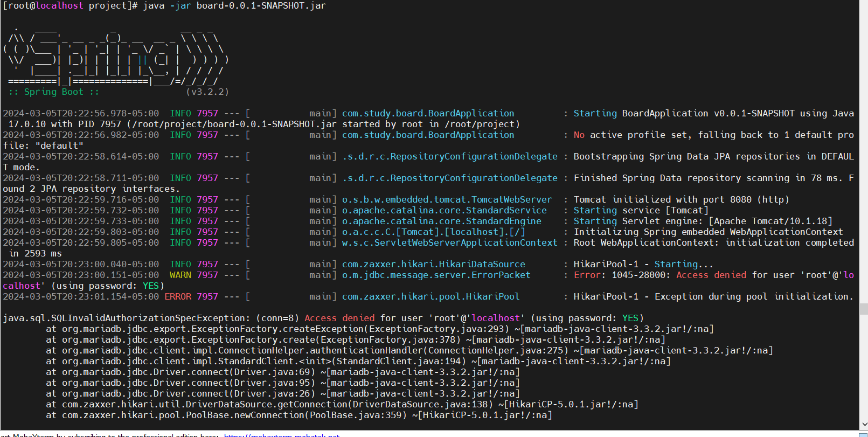Click 'ExceptionFactory.create(ExceptionFactory.java:378)' stack trace line
The height and width of the screenshot is (437, 868).
356,340
